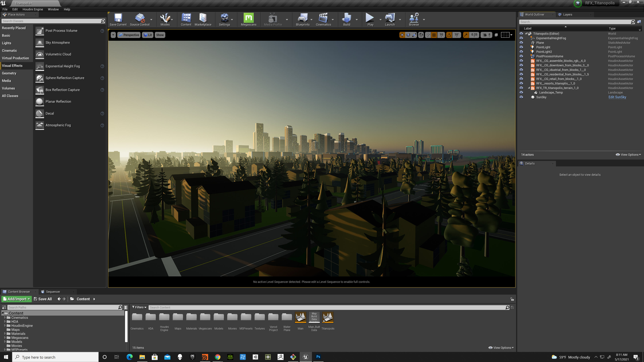Open the Play options dropdown arrow

pos(380,19)
